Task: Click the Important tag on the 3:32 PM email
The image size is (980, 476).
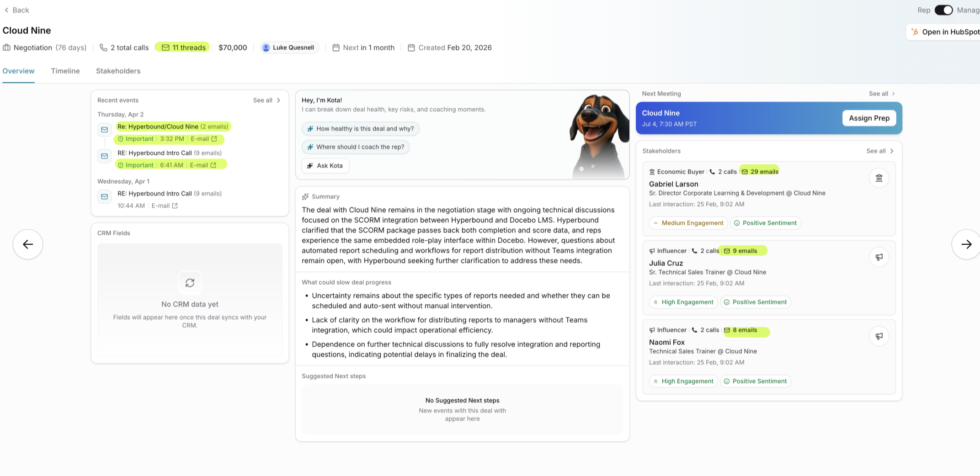Action: [x=136, y=139]
